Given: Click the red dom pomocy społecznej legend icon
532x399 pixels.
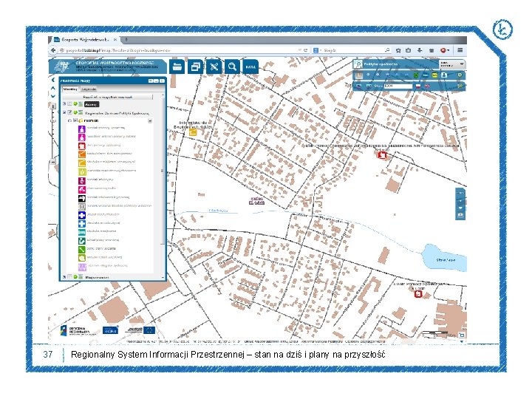Looking at the screenshot, I should pyautogui.click(x=82, y=146).
